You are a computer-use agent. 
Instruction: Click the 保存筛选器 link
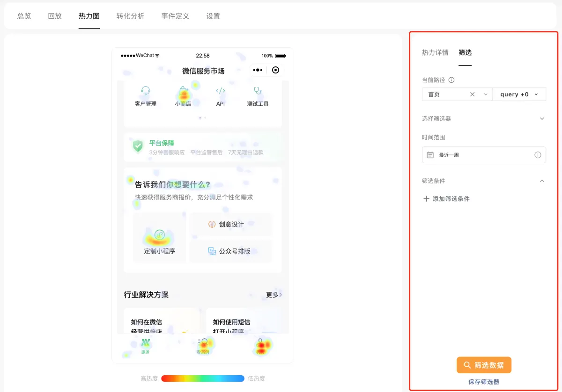[x=484, y=382]
